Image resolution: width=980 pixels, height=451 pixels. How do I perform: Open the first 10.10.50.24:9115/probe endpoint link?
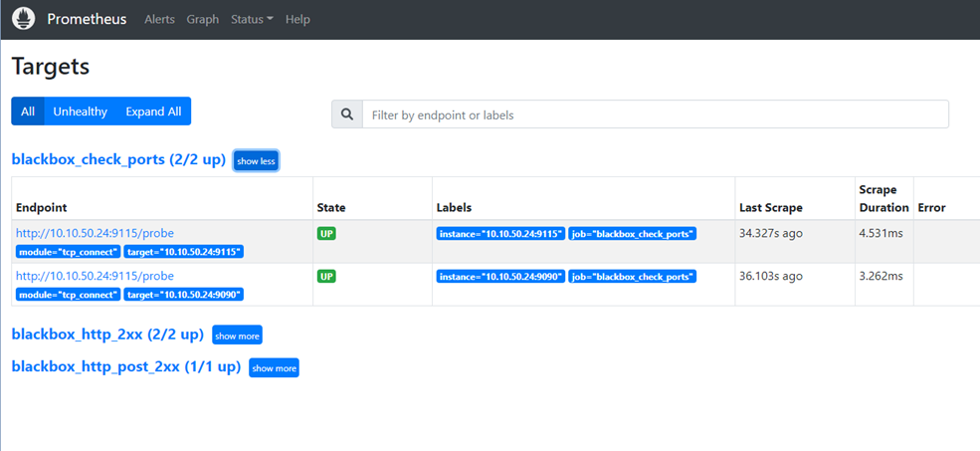click(95, 233)
